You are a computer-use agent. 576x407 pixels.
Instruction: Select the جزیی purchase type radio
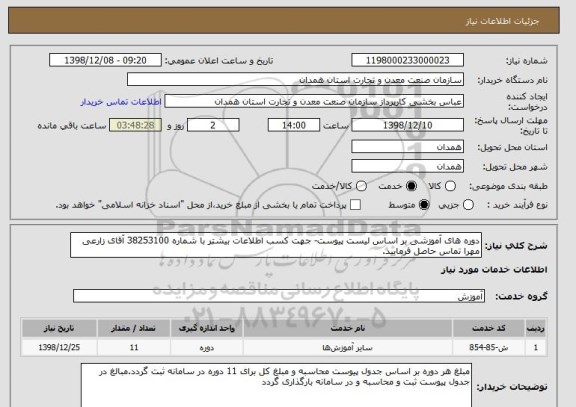(468, 205)
